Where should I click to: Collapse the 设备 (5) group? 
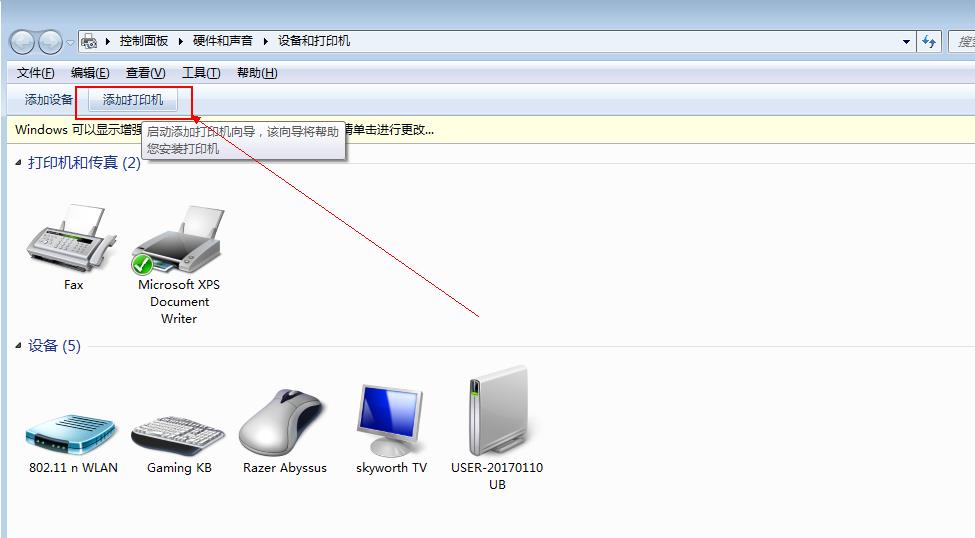pyautogui.click(x=18, y=345)
